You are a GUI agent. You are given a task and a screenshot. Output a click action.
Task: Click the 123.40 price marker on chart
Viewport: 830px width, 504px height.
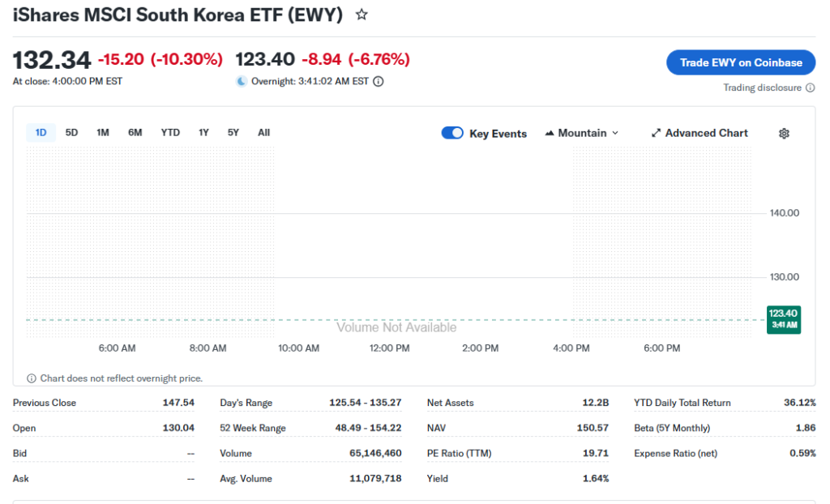[x=783, y=318]
